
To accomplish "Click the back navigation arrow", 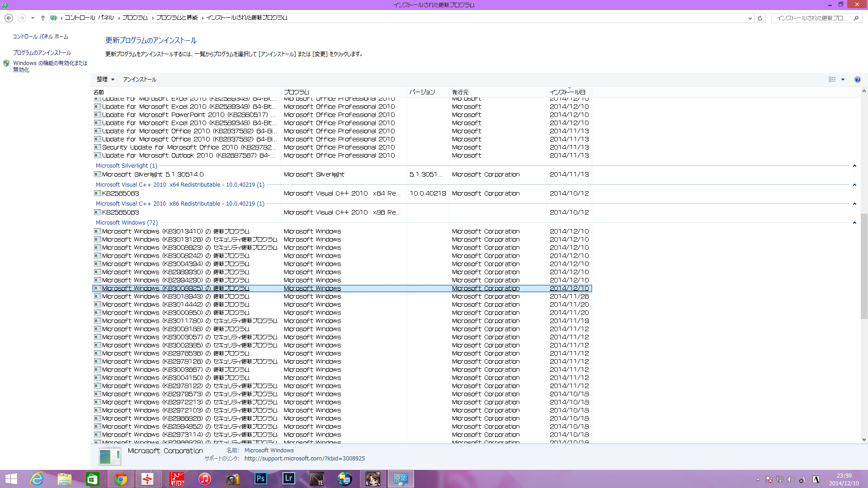I will (9, 18).
